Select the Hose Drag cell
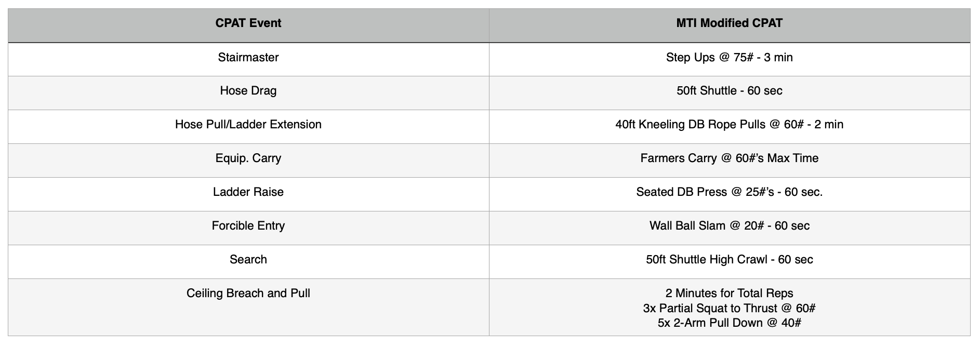This screenshot has width=980, height=346. click(248, 91)
